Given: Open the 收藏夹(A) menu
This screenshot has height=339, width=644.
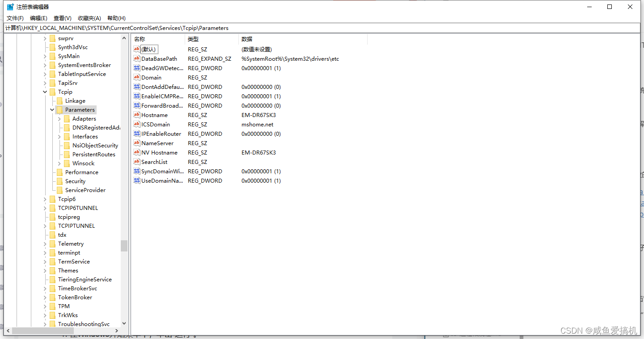Looking at the screenshot, I should click(89, 18).
